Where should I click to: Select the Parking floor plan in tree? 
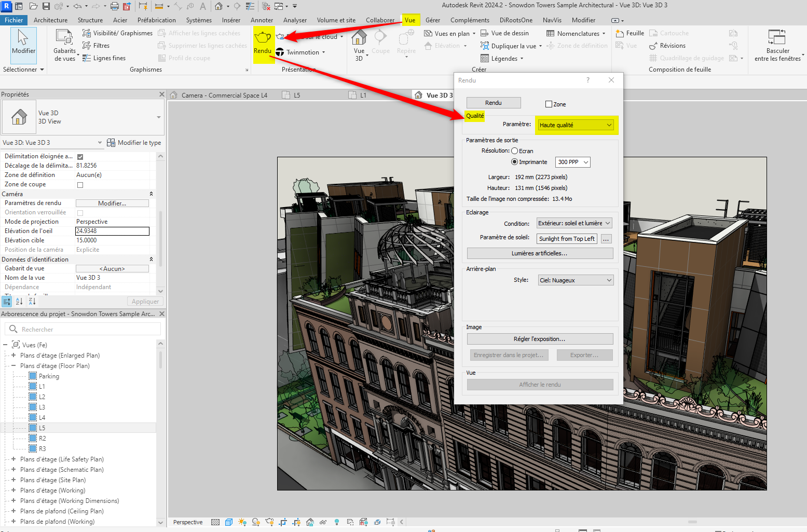(49, 376)
